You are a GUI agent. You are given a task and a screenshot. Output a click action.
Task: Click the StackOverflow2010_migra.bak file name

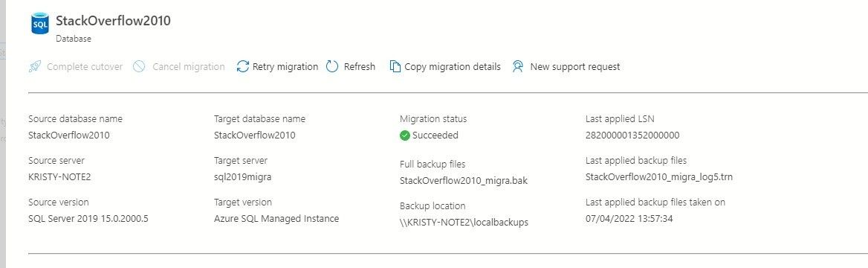463,180
